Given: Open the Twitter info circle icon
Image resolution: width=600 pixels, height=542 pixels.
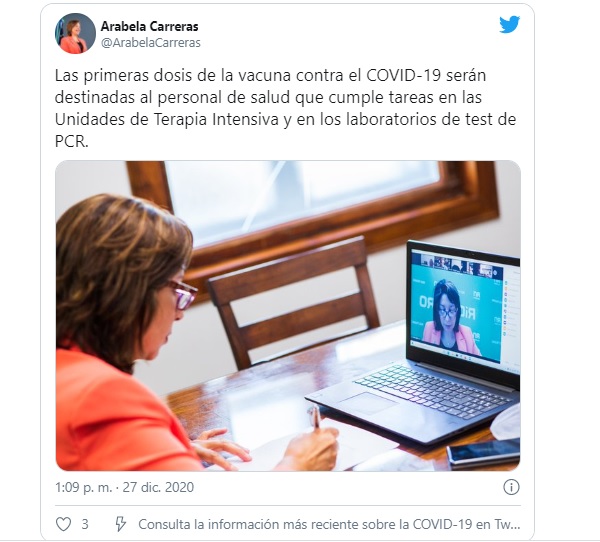Looking at the screenshot, I should coord(511,487).
